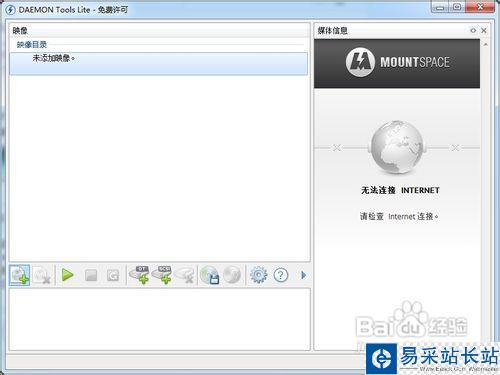Viewport: 500px width, 375px height.
Task: Add a SCSI virtual drive
Action: [162, 275]
